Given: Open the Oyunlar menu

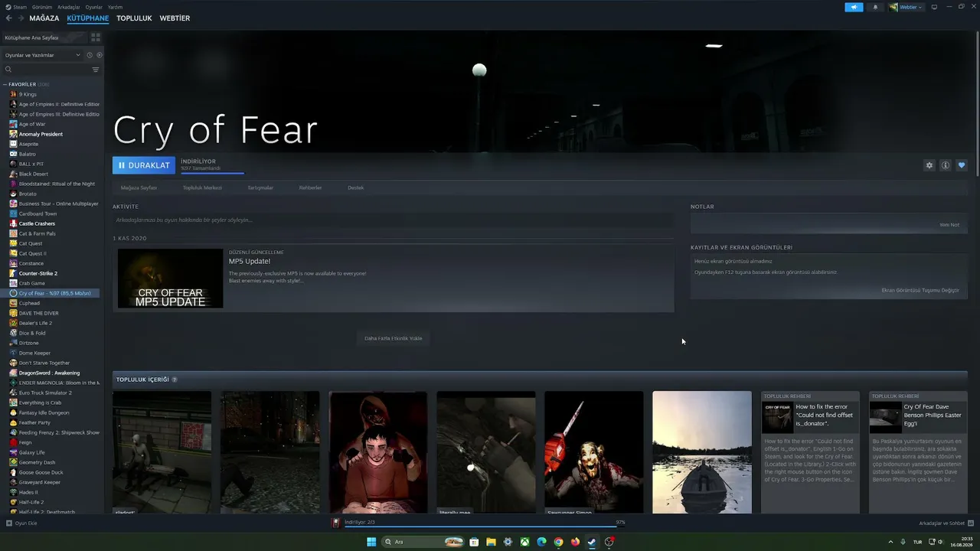Looking at the screenshot, I should click(93, 7).
